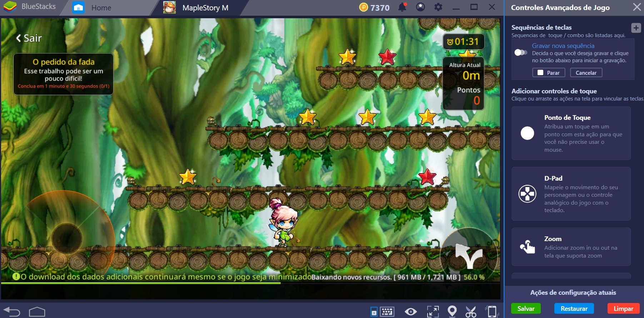Viewport: 644px width, 318px height.
Task: Open the 7370 coin balance
Action: tap(374, 8)
